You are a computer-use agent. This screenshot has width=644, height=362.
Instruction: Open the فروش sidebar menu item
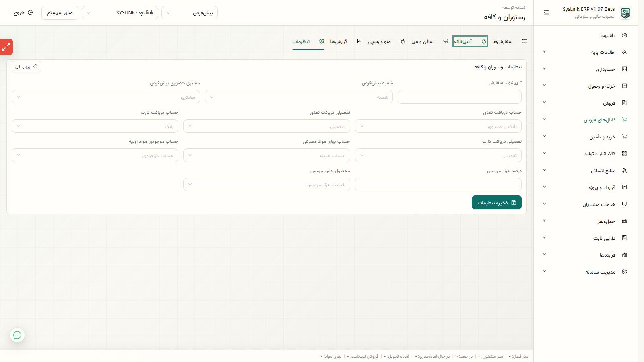tap(609, 103)
